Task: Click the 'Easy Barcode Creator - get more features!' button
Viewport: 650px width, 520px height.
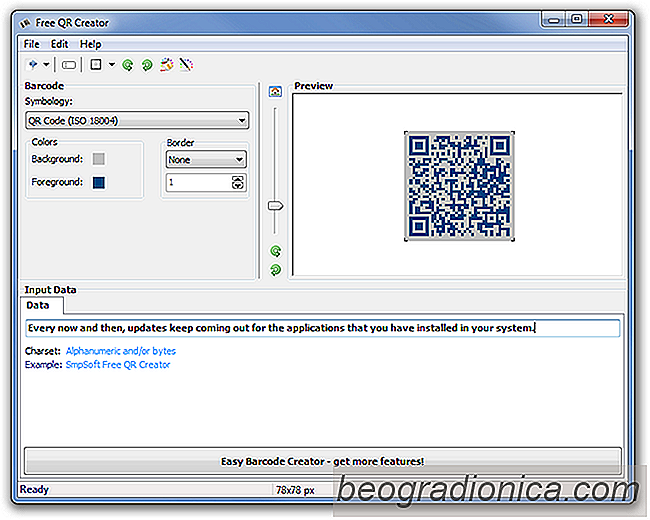Action: click(323, 461)
